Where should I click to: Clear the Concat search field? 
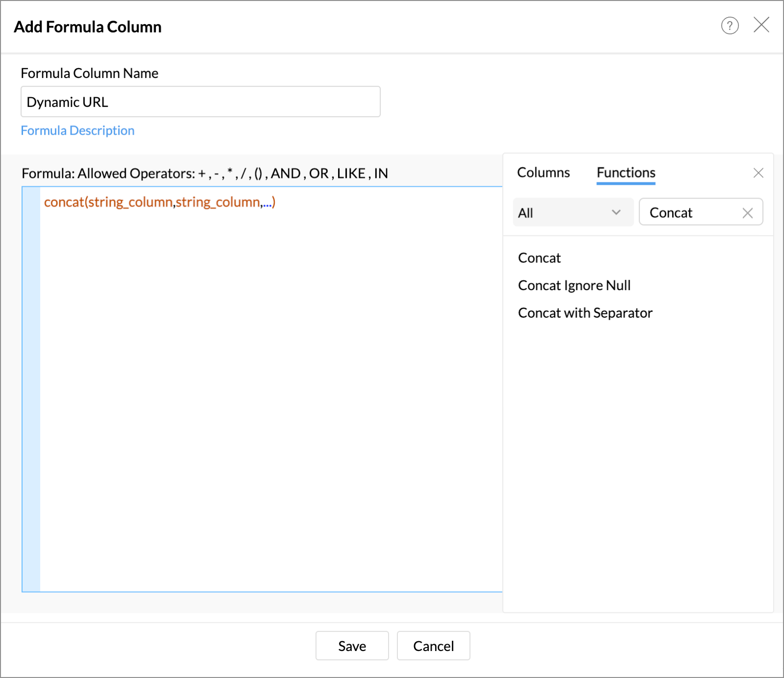point(747,213)
